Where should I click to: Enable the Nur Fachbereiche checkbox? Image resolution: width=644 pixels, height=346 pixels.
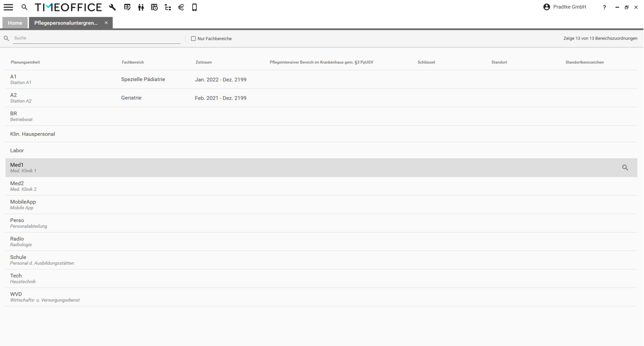click(193, 38)
